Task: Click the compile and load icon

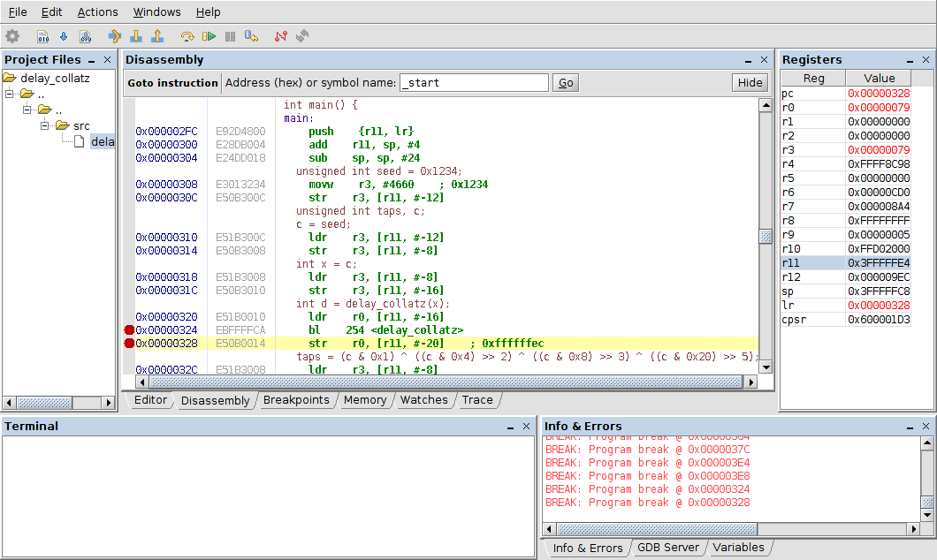Action: tap(86, 36)
